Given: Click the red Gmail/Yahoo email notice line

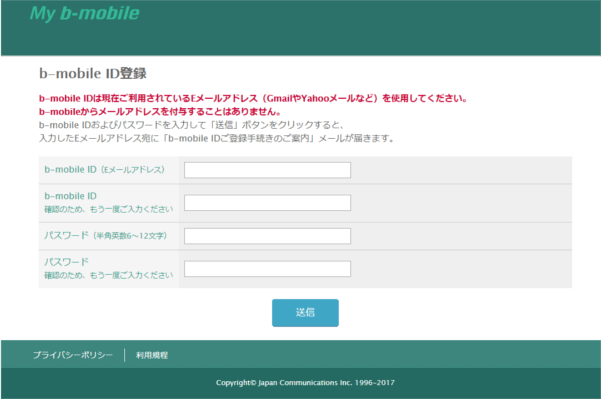Looking at the screenshot, I should [253, 99].
